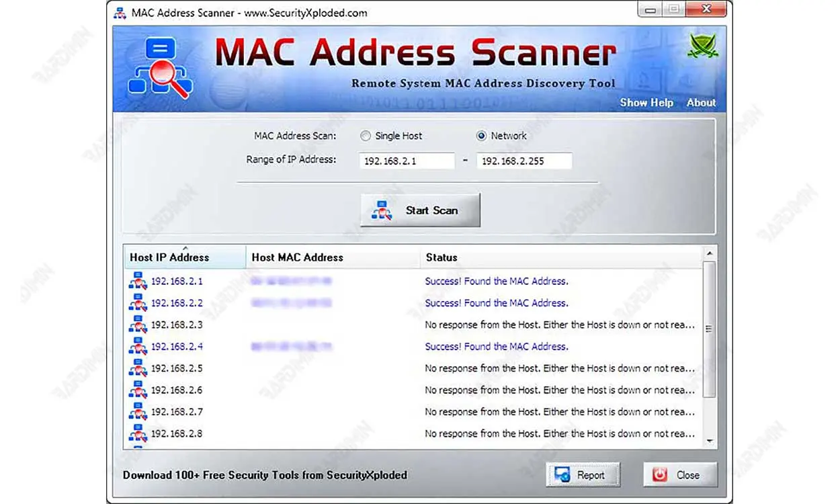Click the results list scroll down arrow

tap(709, 442)
